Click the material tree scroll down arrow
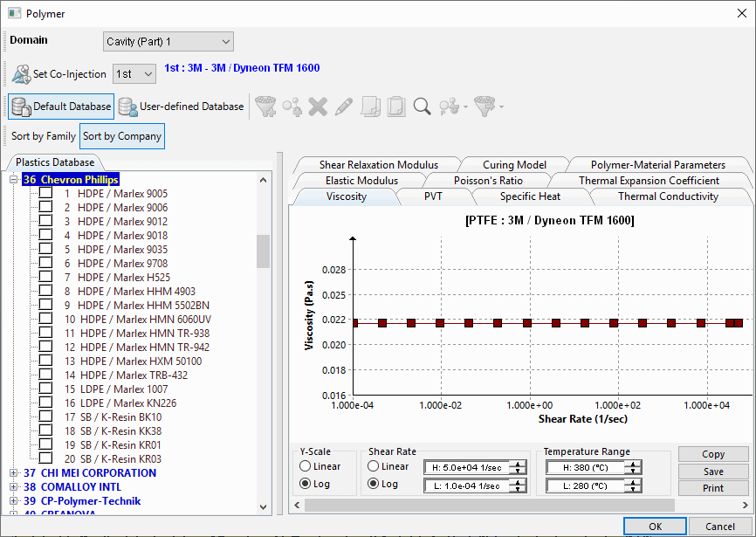Image resolution: width=756 pixels, height=537 pixels. (x=263, y=506)
